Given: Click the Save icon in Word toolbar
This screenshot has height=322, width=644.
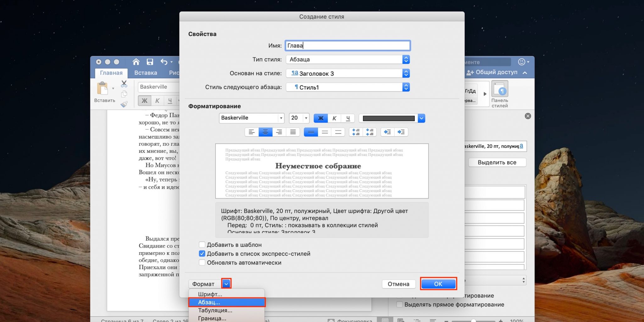Looking at the screenshot, I should click(x=150, y=62).
